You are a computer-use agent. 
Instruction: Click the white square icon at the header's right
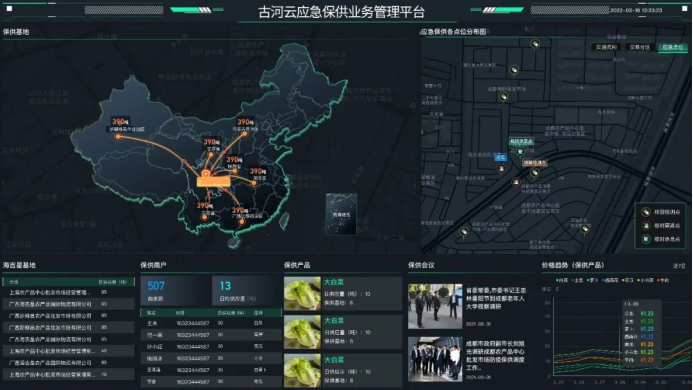click(685, 8)
